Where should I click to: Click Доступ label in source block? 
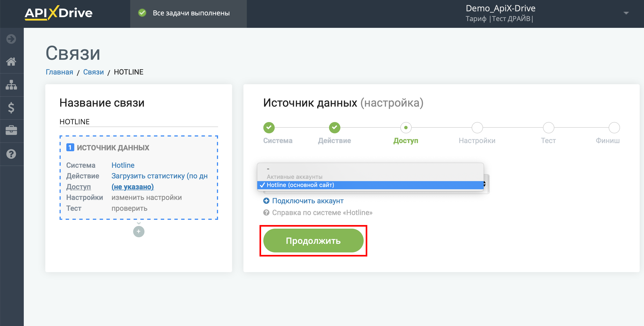(x=79, y=187)
